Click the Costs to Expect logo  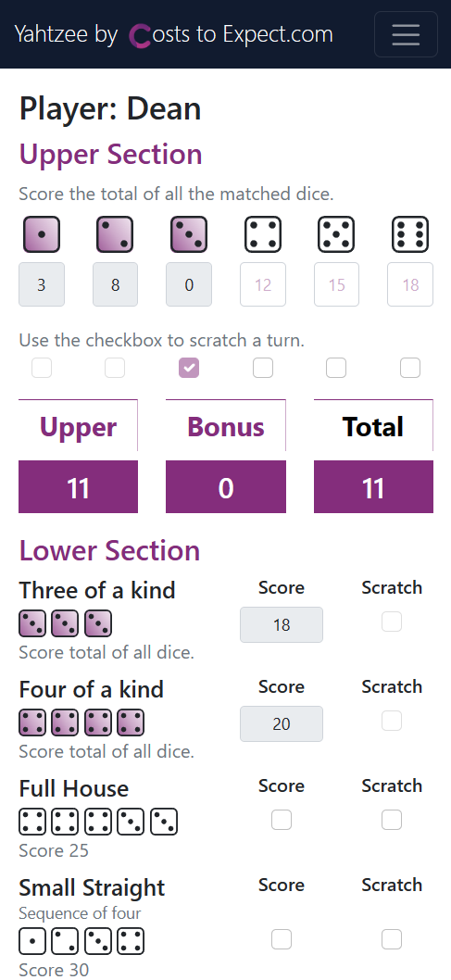(140, 35)
